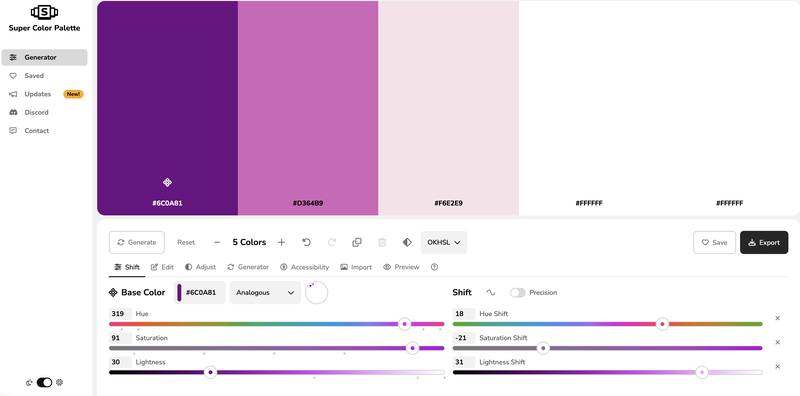Viewport: 800px width, 396px height.
Task: Click the Generate button
Action: click(137, 242)
